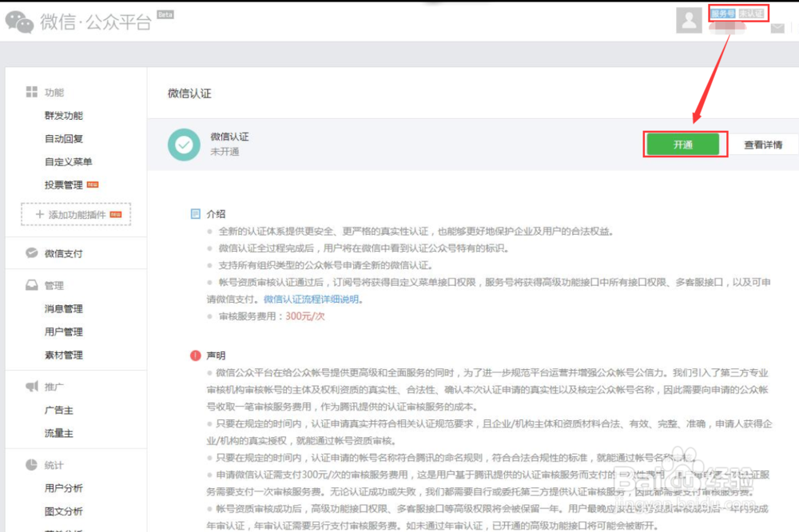Click the 300元/次 fee text
799x532 pixels.
coord(304,316)
